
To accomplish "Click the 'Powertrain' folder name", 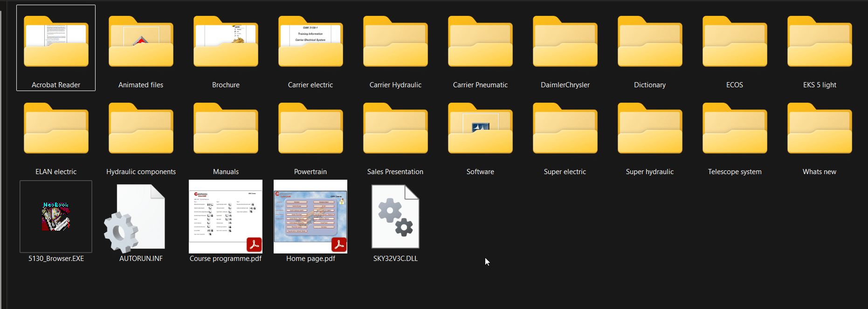I will 310,172.
